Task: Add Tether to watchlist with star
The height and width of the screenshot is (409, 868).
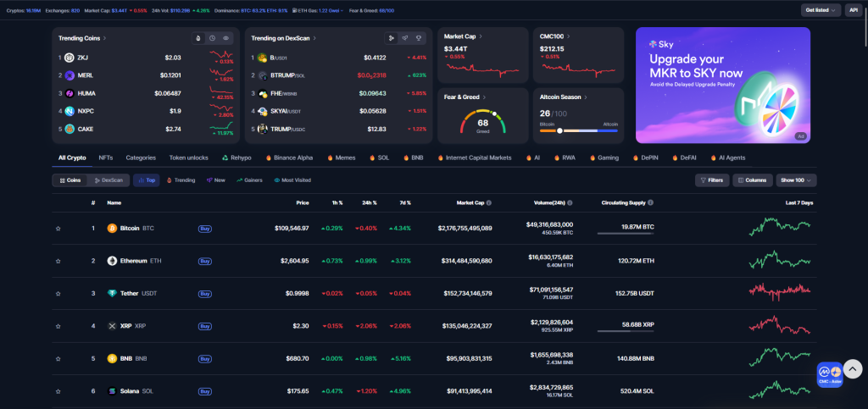Action: [x=58, y=294]
